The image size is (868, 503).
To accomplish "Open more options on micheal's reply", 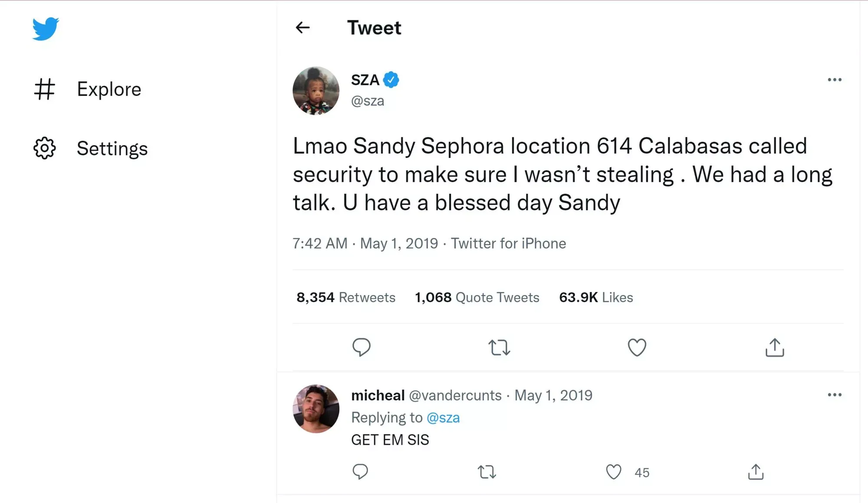I will [834, 395].
